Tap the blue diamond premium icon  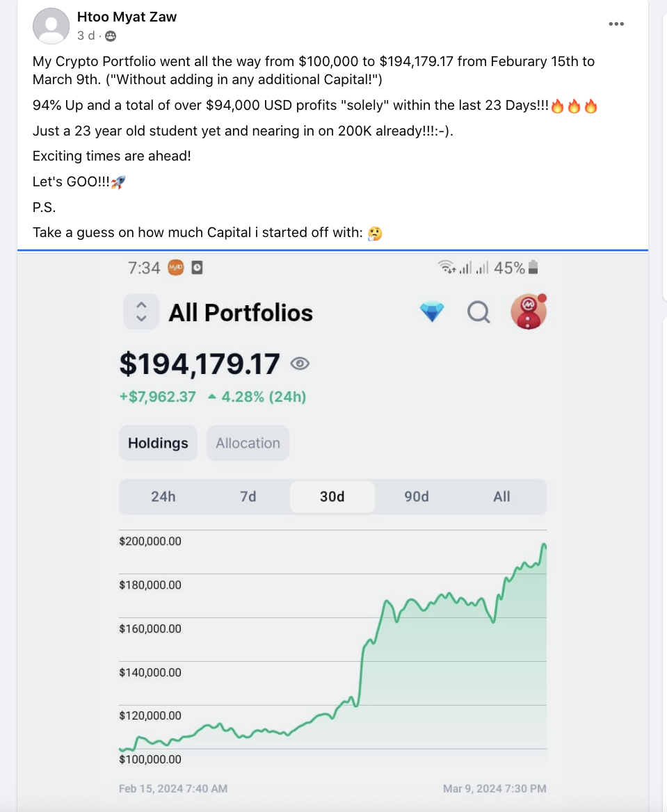coord(432,312)
